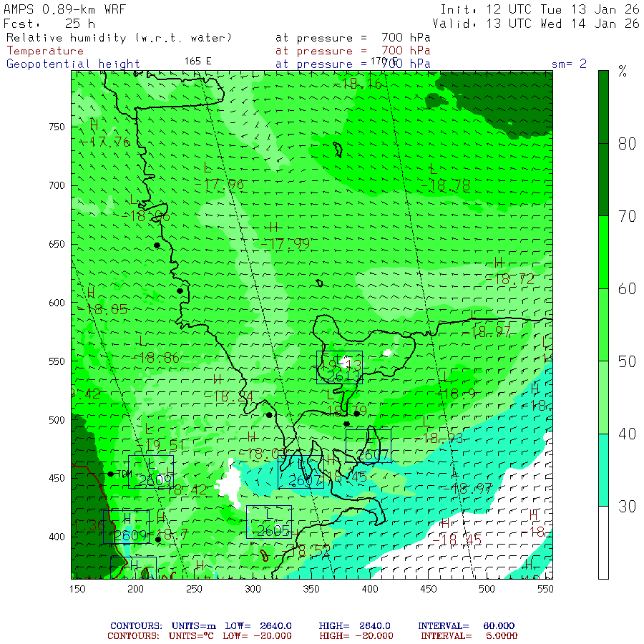Image resolution: width=644 pixels, height=644 pixels.
Task: Click the dark green above-80% colorbar segment
Action: click(603, 107)
